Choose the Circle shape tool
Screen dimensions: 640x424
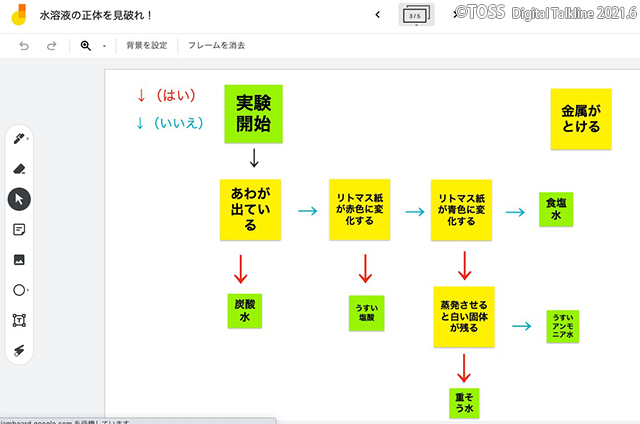pos(19,290)
